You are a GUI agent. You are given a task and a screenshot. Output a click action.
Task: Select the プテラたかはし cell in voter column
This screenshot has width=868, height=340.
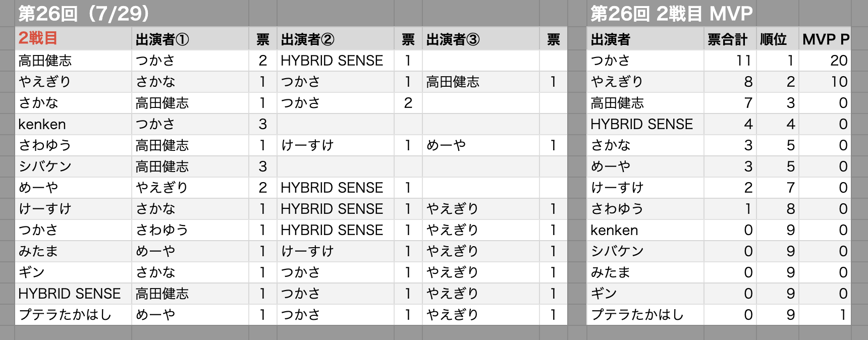coord(74,315)
